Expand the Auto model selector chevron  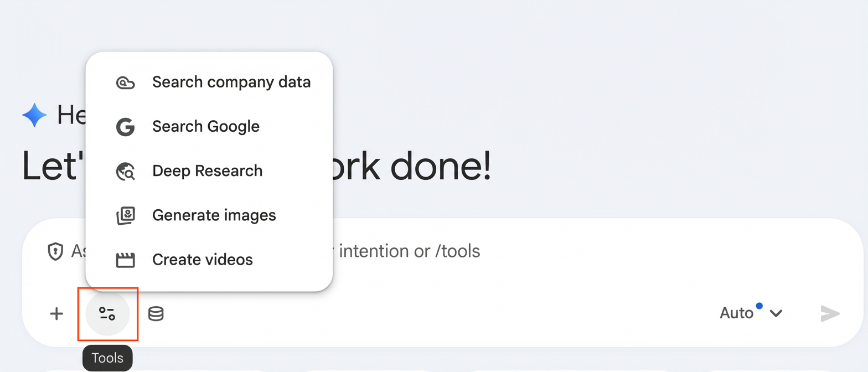(x=776, y=314)
